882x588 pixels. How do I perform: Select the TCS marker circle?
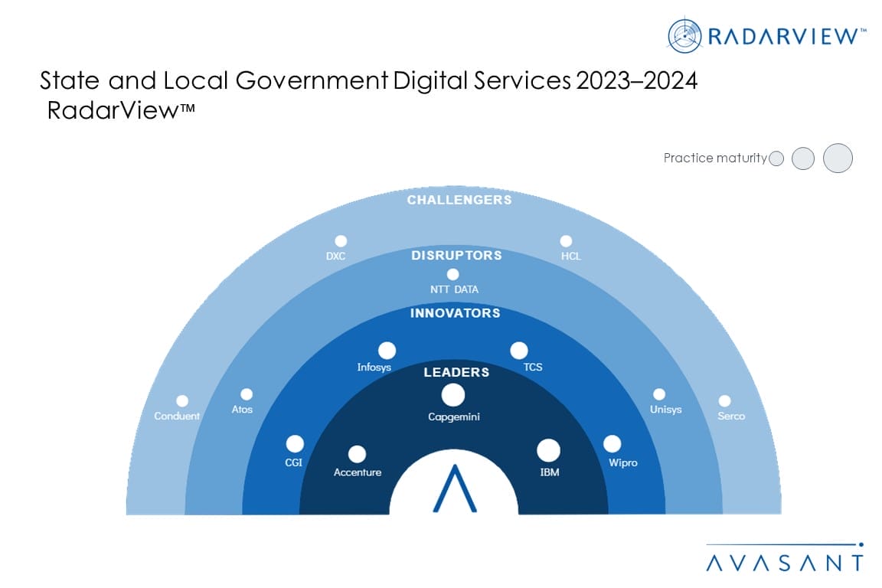click(x=519, y=350)
